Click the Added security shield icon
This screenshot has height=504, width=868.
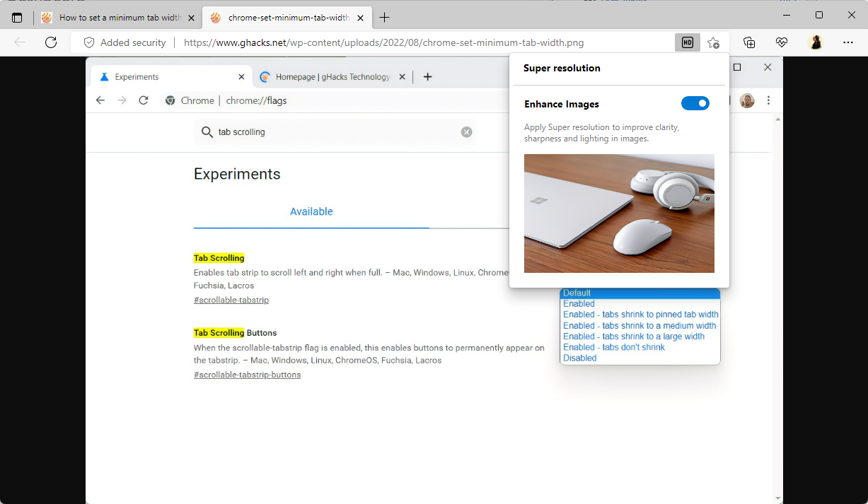click(89, 42)
